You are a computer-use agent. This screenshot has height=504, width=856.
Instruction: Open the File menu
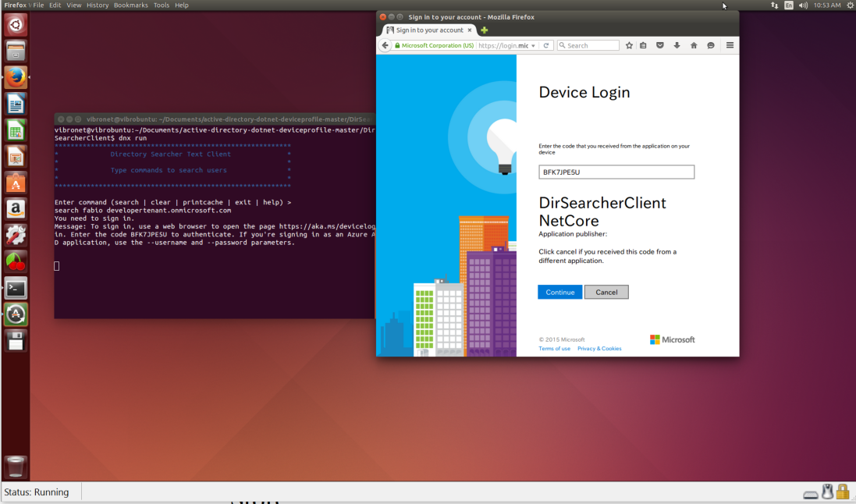(x=38, y=5)
